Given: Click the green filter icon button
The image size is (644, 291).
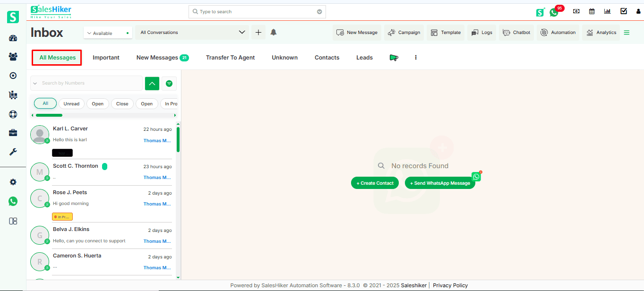Looking at the screenshot, I should pyautogui.click(x=169, y=83).
